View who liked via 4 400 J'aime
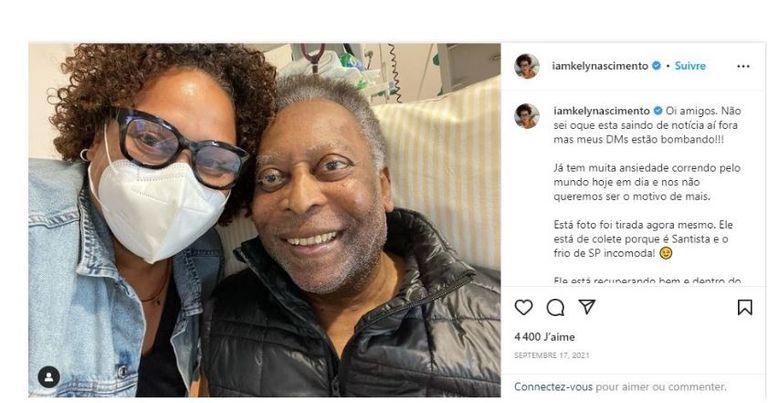Screen dimensions: 768x403 (544, 337)
